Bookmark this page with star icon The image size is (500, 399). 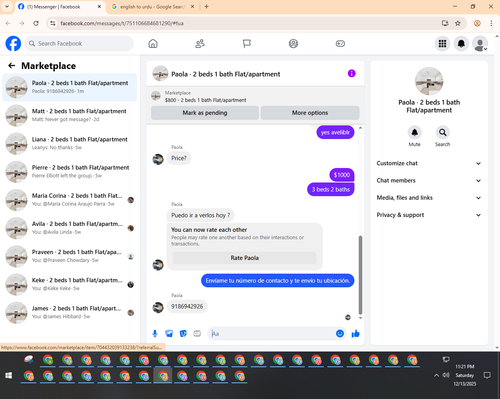coord(458,23)
